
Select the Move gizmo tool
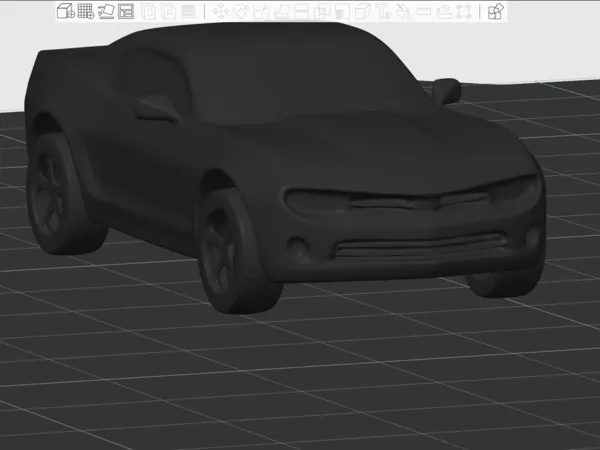coord(221,12)
